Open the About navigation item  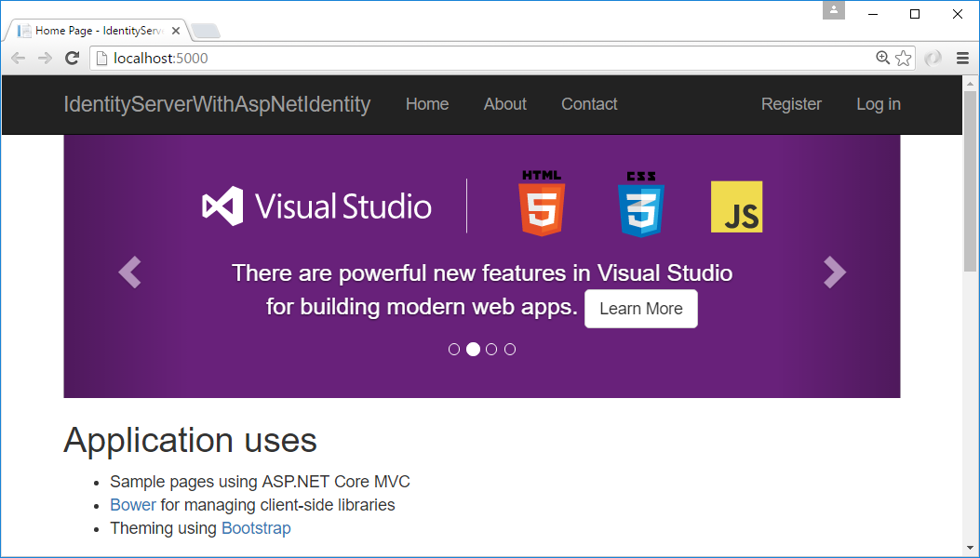[x=504, y=104]
